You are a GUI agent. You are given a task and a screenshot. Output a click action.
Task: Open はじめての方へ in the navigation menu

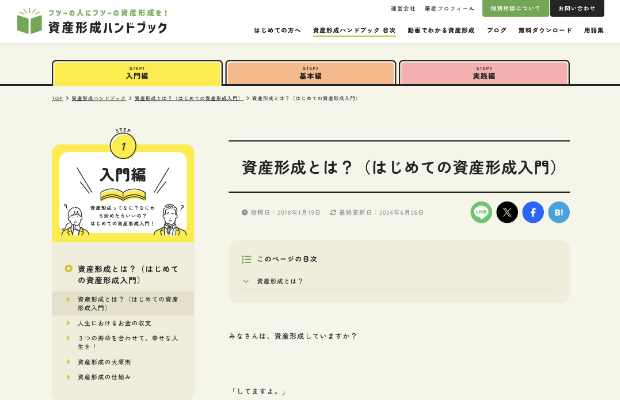click(x=277, y=31)
